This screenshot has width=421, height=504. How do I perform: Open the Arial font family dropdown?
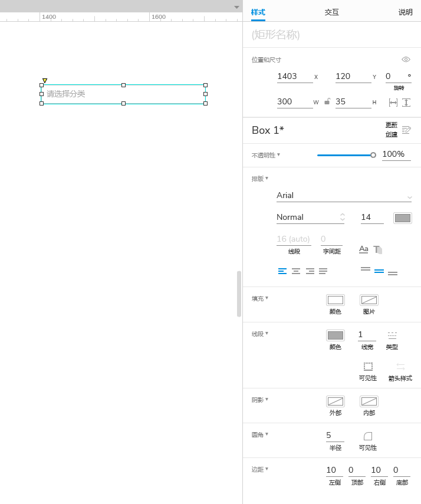point(344,196)
